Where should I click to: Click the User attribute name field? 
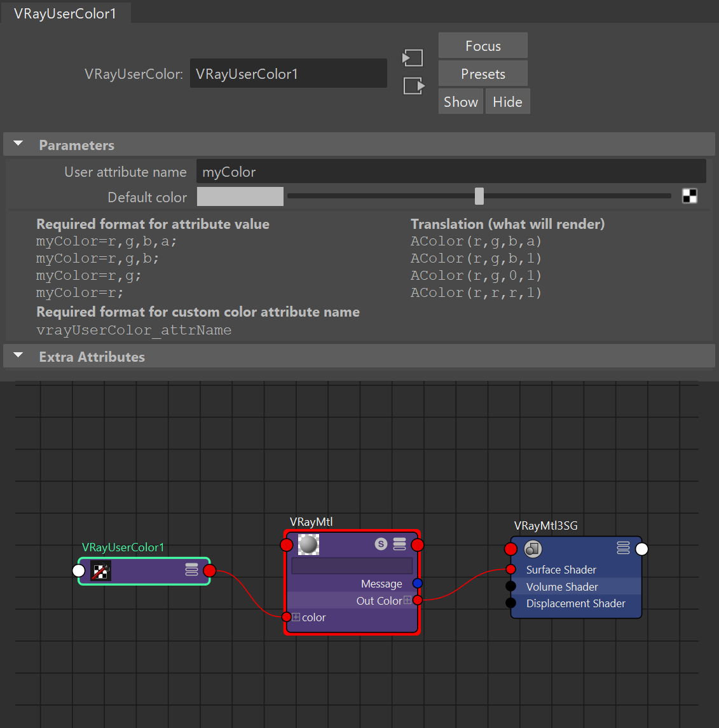point(451,171)
